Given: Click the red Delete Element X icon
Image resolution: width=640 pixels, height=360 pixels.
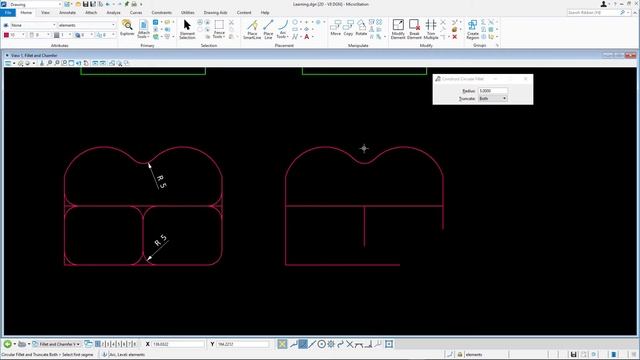Looking at the screenshot, I should 455,37.
